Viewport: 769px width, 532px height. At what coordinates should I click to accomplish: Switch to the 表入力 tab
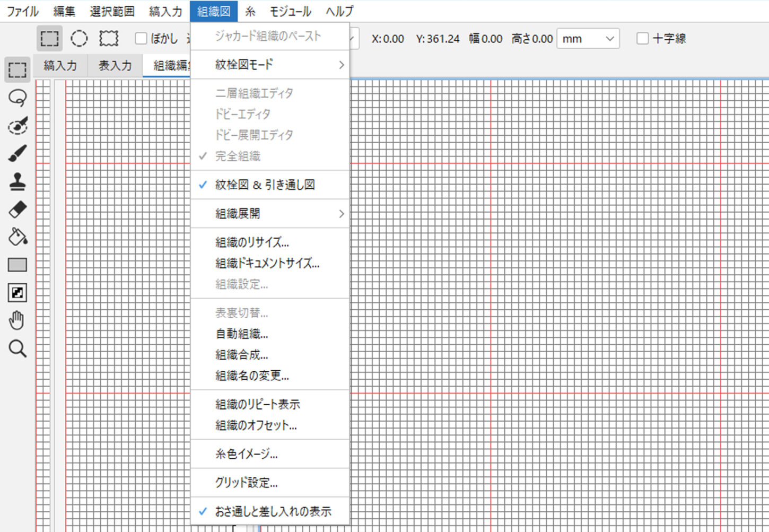coord(115,66)
